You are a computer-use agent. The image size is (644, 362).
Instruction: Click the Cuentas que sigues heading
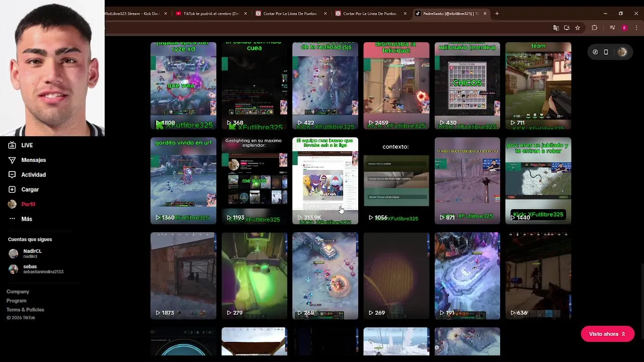30,239
